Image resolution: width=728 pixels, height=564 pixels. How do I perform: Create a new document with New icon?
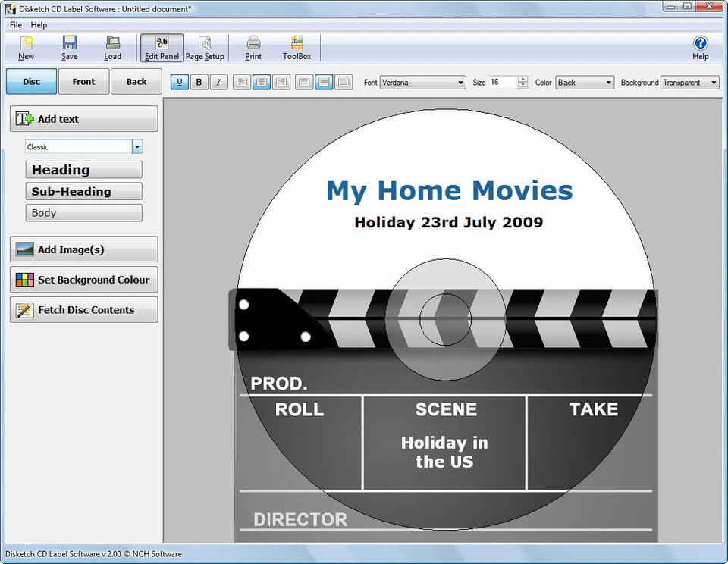[x=25, y=47]
